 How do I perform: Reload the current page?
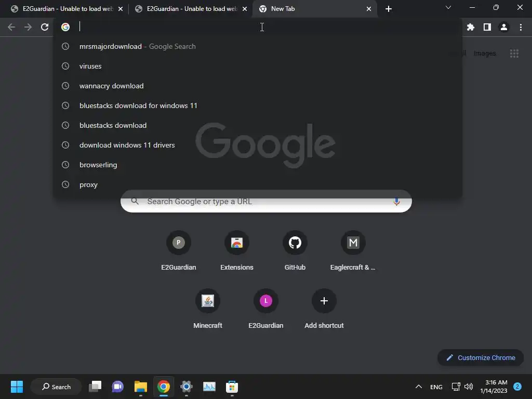pos(45,27)
